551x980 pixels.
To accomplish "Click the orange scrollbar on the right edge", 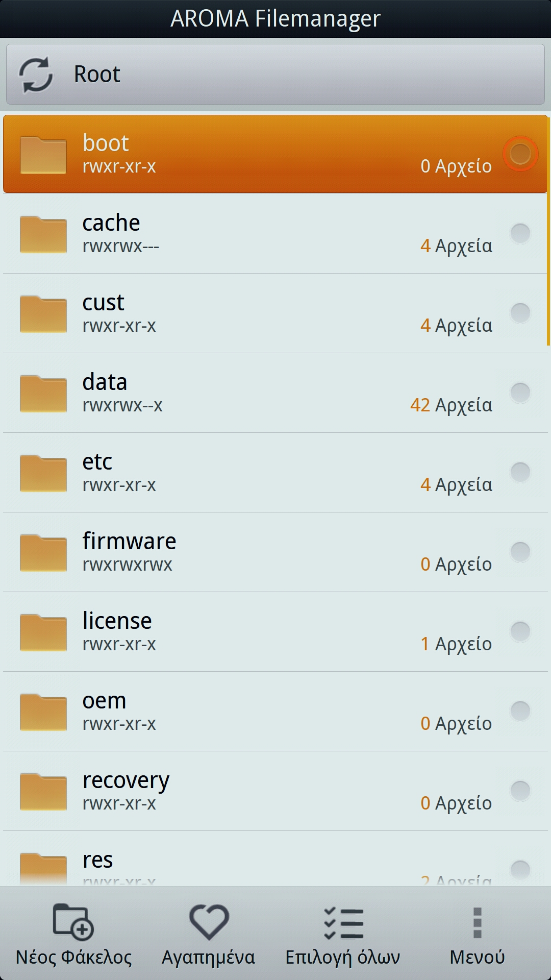I will 548,230.
